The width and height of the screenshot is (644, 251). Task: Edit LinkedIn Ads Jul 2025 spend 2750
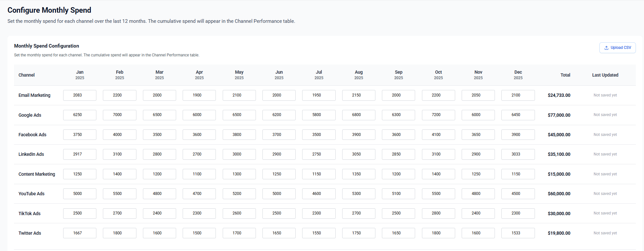click(319, 154)
